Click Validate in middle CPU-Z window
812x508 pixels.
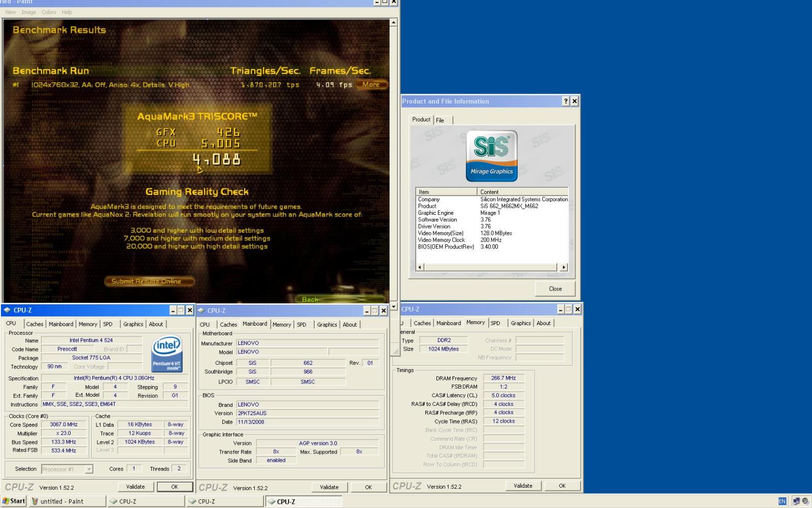click(329, 487)
